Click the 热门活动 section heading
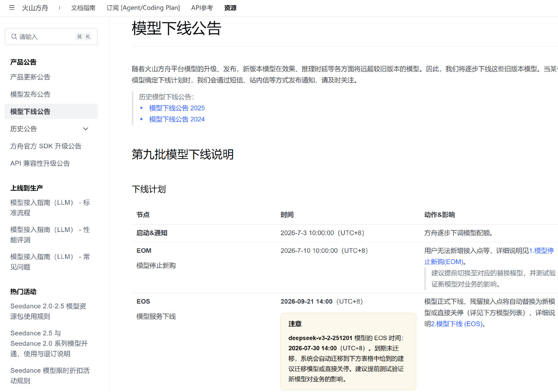The width and height of the screenshot is (558, 392). [23, 292]
